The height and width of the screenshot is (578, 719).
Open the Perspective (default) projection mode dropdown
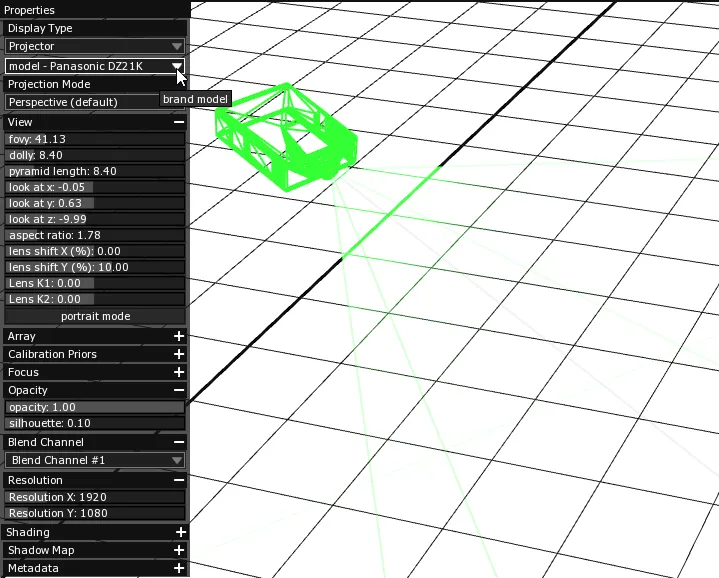pos(95,102)
